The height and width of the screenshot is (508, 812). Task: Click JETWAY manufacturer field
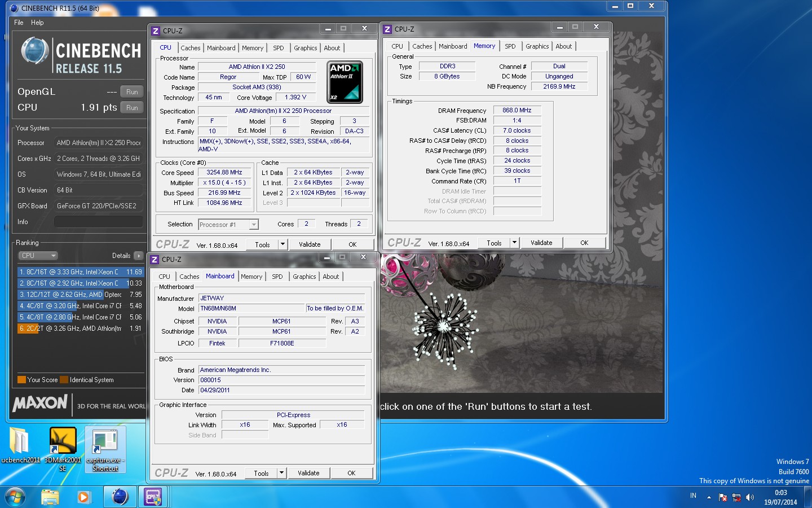[x=282, y=298]
